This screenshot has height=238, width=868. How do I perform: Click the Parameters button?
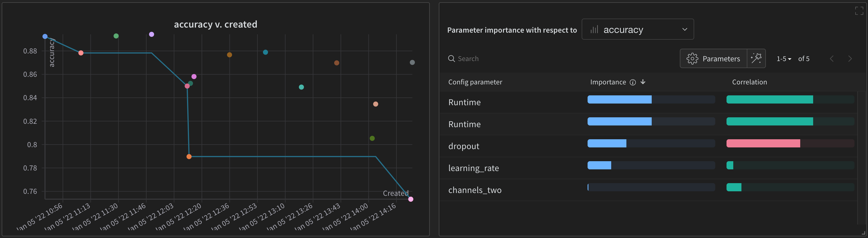tap(721, 58)
